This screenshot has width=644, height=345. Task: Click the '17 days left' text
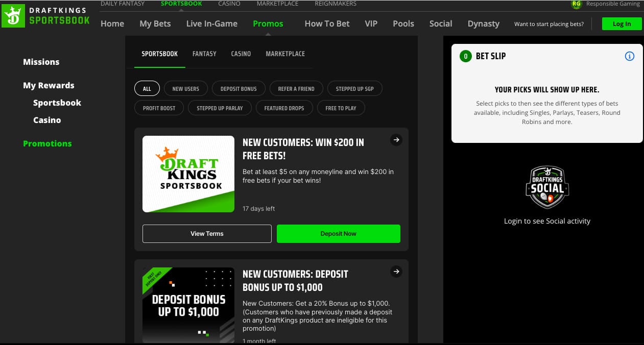click(x=259, y=209)
